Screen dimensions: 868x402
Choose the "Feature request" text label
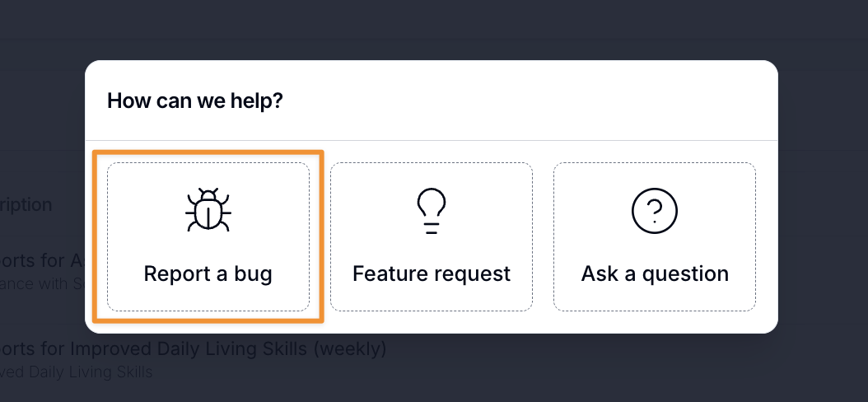[432, 273]
